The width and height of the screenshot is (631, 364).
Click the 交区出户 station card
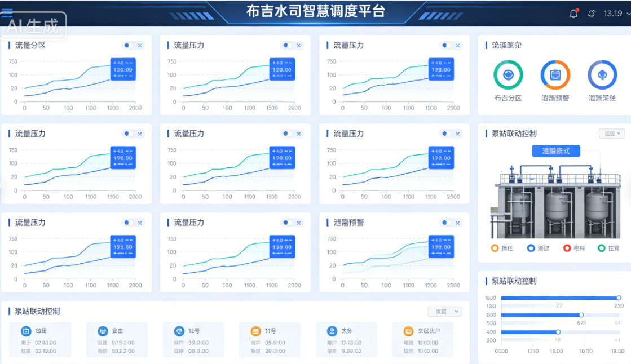(x=423, y=340)
